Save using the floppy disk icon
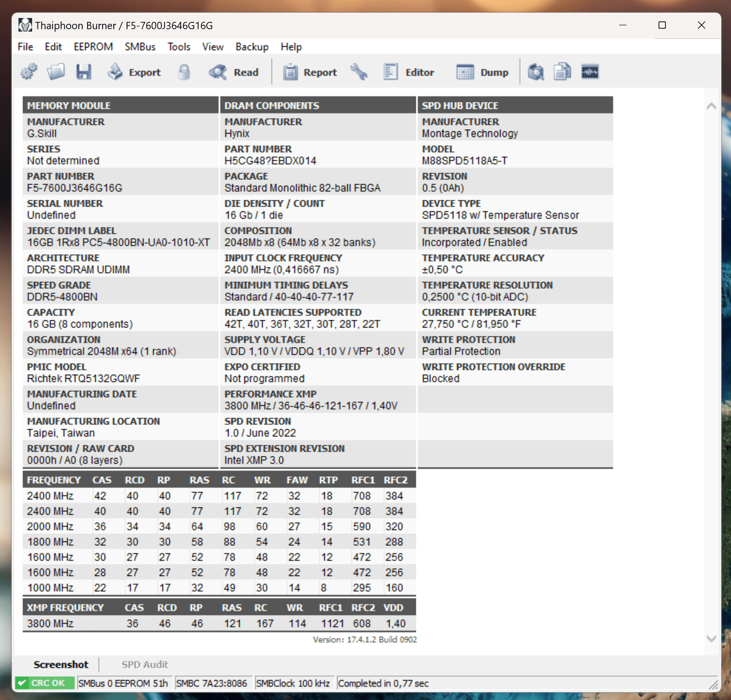The image size is (731, 700). click(x=84, y=72)
